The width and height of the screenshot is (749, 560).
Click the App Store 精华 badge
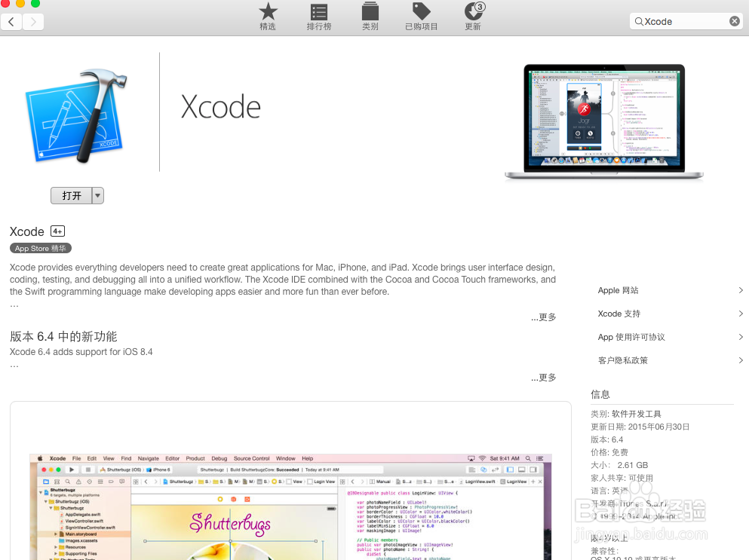coord(41,248)
